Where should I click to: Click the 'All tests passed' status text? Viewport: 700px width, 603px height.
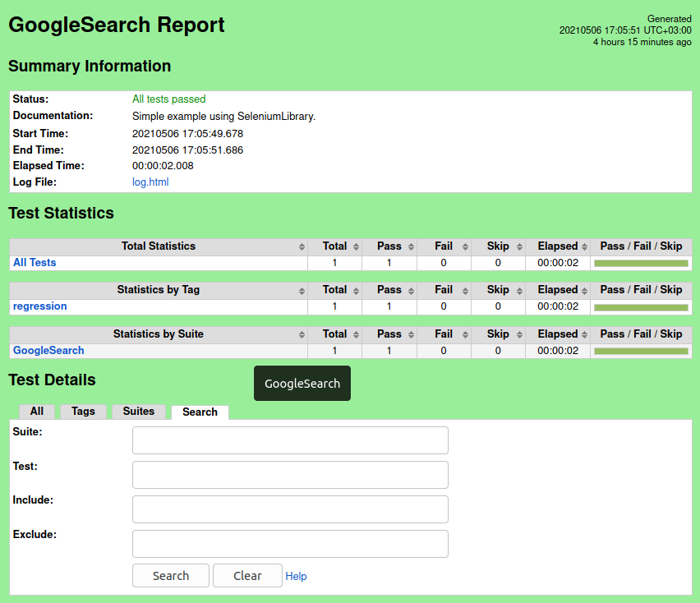coord(168,99)
